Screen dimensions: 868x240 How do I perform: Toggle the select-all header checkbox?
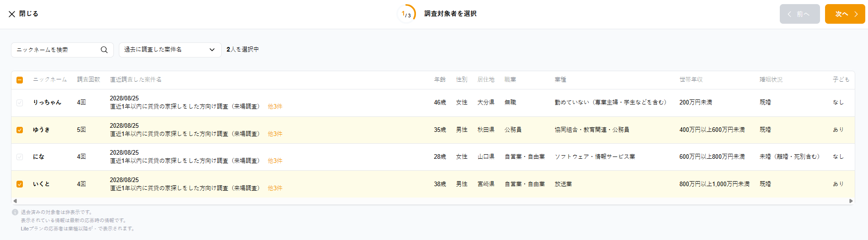[20, 80]
